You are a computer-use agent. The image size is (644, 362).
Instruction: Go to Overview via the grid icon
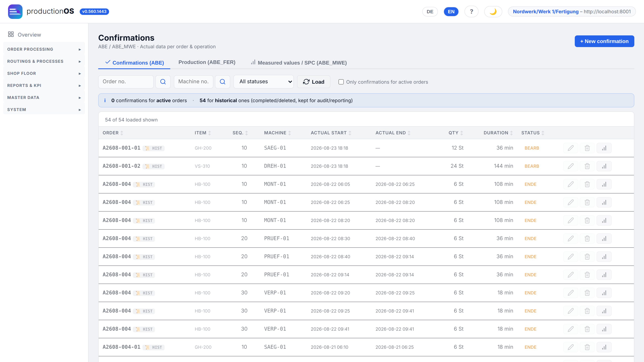11,34
